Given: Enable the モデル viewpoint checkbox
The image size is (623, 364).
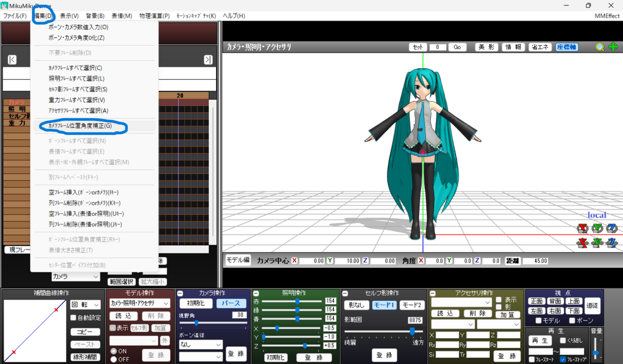Looking at the screenshot, I should [x=538, y=320].
